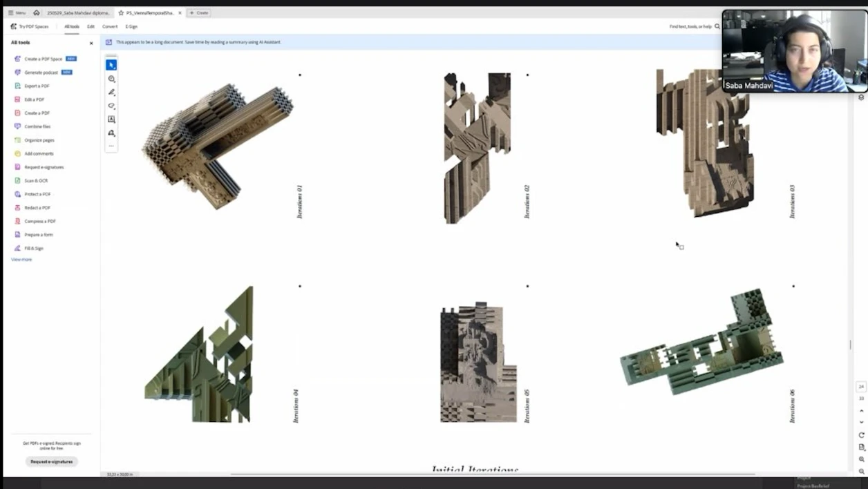This screenshot has width=868, height=489.
Task: Close the PS_ViennaTemporalSha tab
Action: coord(180,12)
